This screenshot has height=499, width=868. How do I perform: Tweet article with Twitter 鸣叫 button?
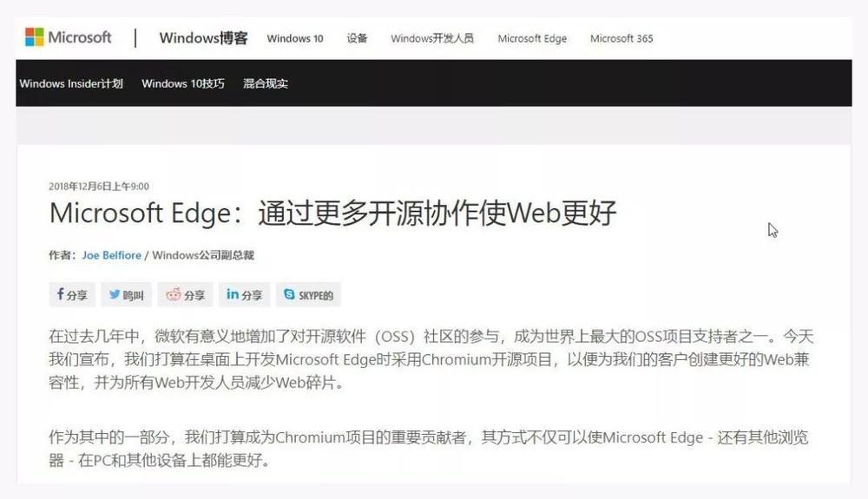tap(126, 294)
